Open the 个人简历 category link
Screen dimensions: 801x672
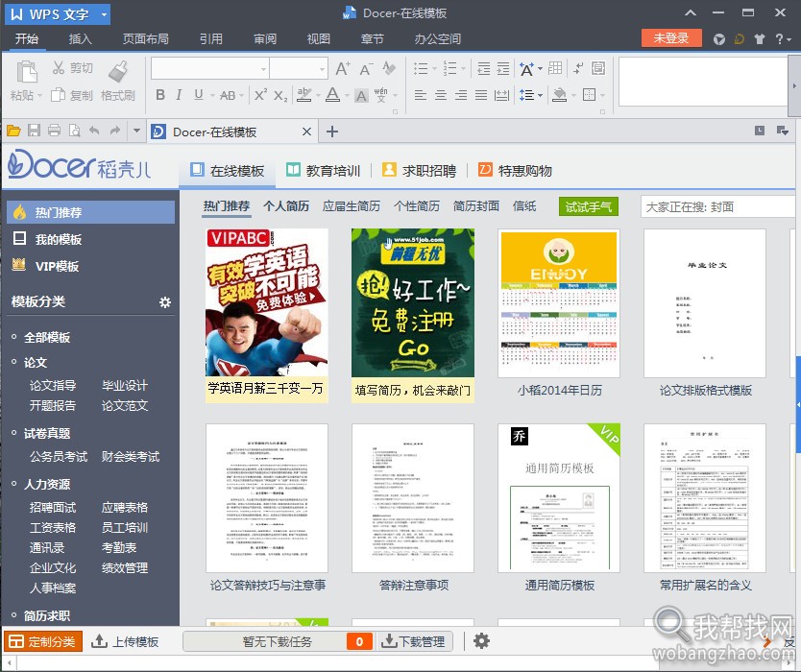click(x=286, y=205)
